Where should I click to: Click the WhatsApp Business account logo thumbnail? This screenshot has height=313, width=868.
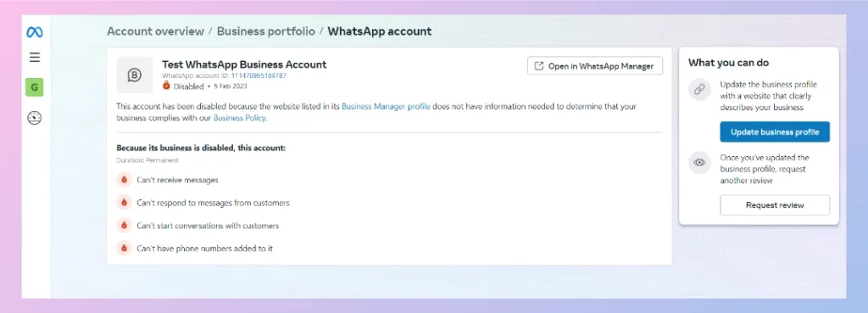(x=135, y=75)
